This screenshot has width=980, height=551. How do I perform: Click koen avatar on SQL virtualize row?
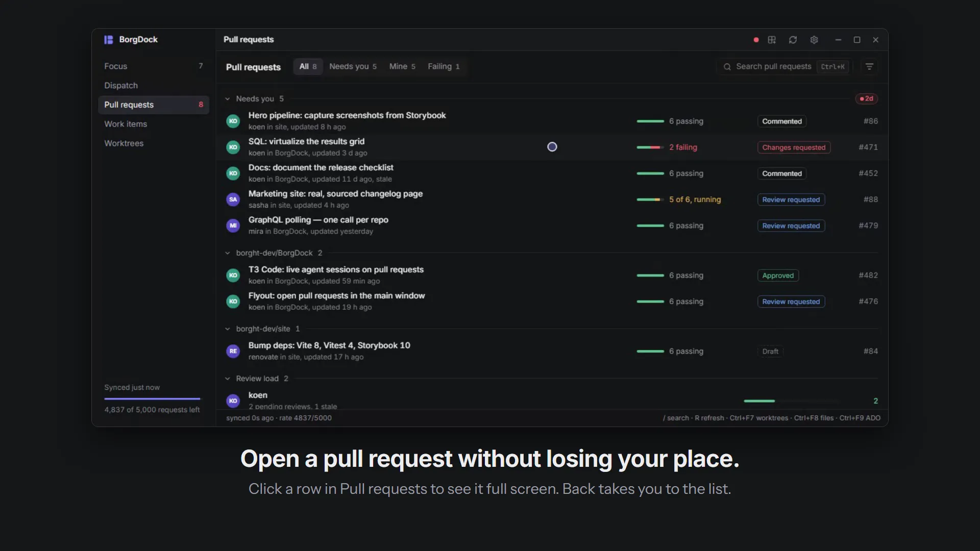pyautogui.click(x=233, y=147)
